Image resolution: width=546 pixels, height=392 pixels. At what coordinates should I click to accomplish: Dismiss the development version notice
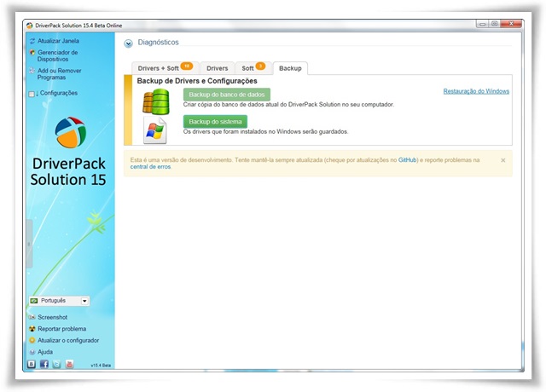point(502,160)
